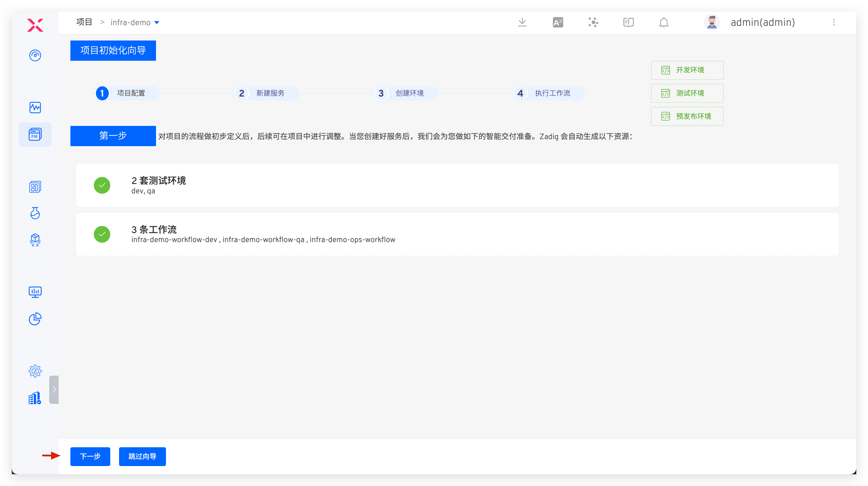Open the dashboard gauge icon in sidebar
Screen dimensions: 868x486
click(35, 55)
